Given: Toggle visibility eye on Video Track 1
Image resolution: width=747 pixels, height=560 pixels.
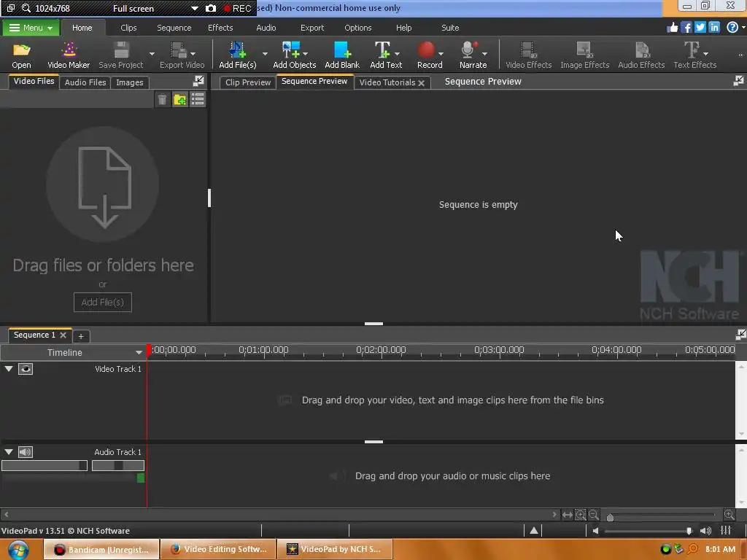Looking at the screenshot, I should pos(26,369).
